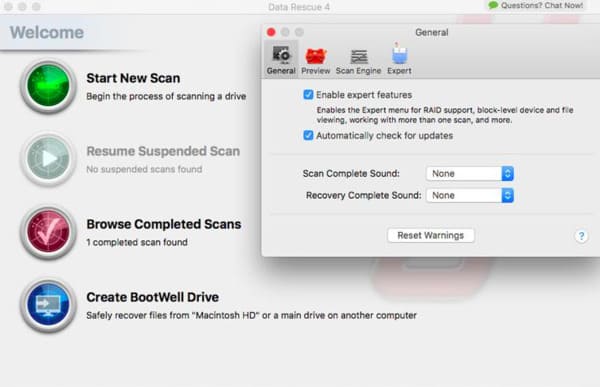Open the Recovery Complete Sound dropdown
Screen dimensions: 600x387
470,196
